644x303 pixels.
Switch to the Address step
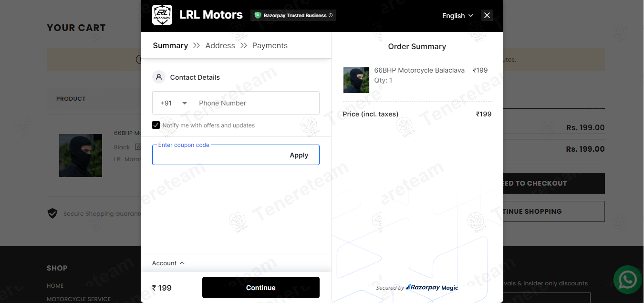220,45
